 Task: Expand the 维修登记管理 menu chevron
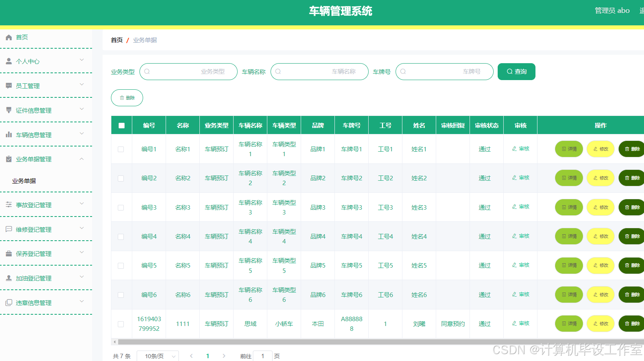[x=82, y=228]
